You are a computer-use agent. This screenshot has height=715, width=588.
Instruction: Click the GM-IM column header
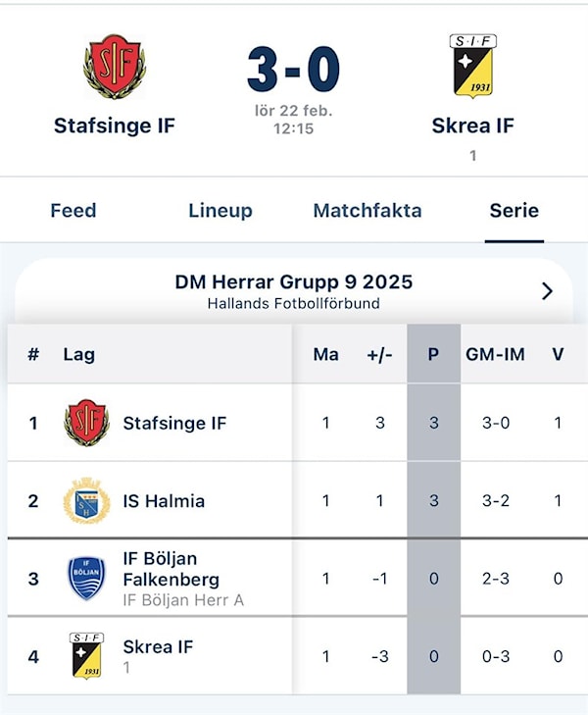[x=496, y=354]
